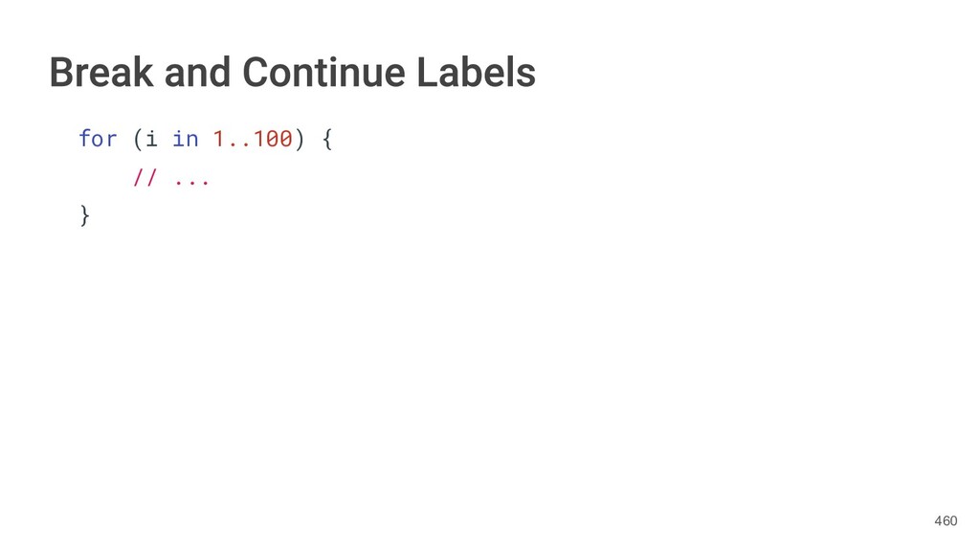Click the ellipsis dots in the comment
Screen dimensions: 980x551
pos(191,181)
